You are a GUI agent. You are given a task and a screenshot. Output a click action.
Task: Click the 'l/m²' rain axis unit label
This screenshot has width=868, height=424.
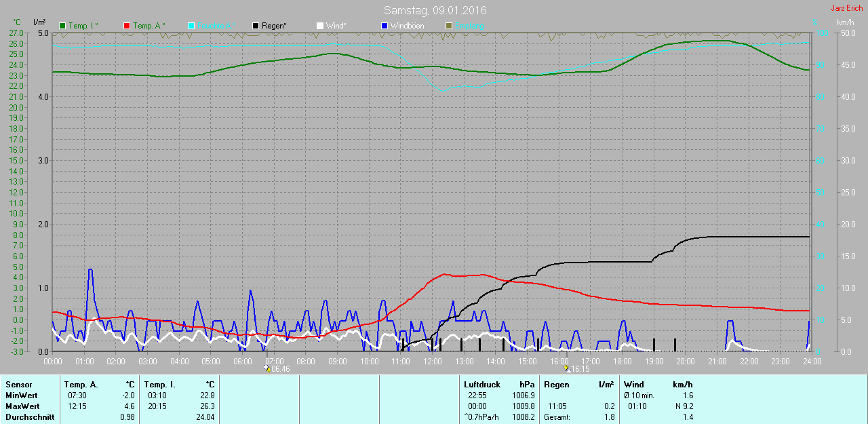pyautogui.click(x=39, y=22)
